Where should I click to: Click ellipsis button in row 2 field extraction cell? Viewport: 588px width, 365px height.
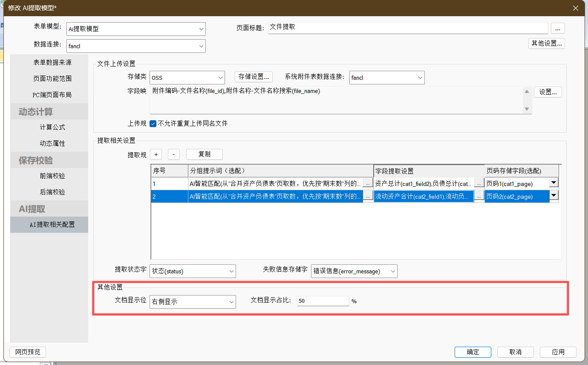tap(479, 196)
